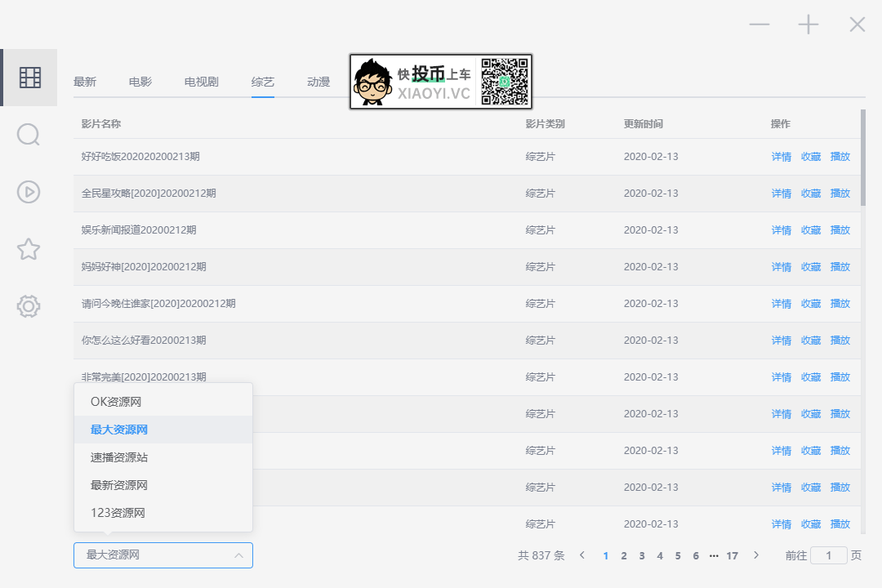Click 收藏 for 娱乐新闻报道20200212期

(811, 230)
